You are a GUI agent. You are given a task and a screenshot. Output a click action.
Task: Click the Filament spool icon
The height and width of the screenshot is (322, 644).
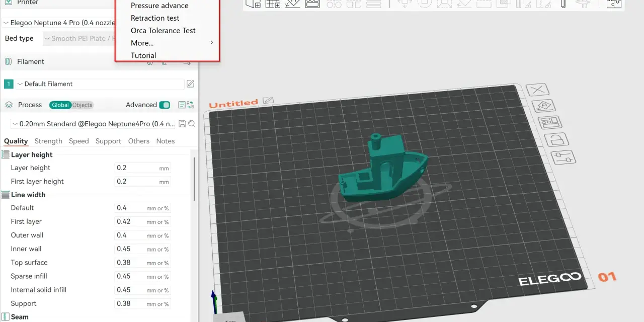(8, 61)
